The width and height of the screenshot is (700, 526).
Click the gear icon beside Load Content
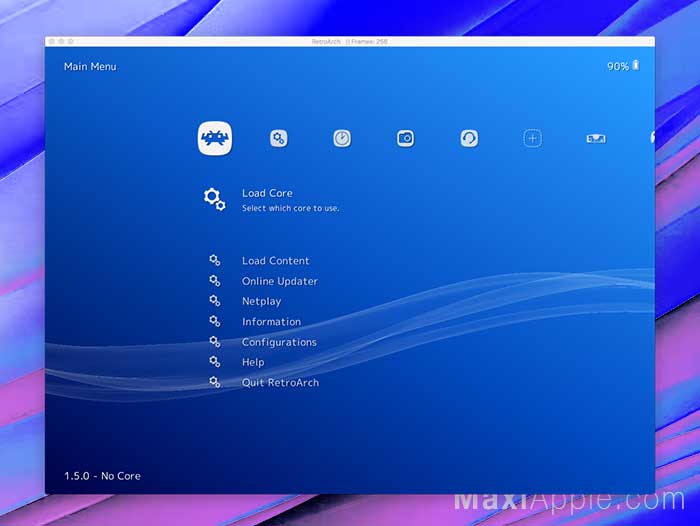click(x=215, y=260)
